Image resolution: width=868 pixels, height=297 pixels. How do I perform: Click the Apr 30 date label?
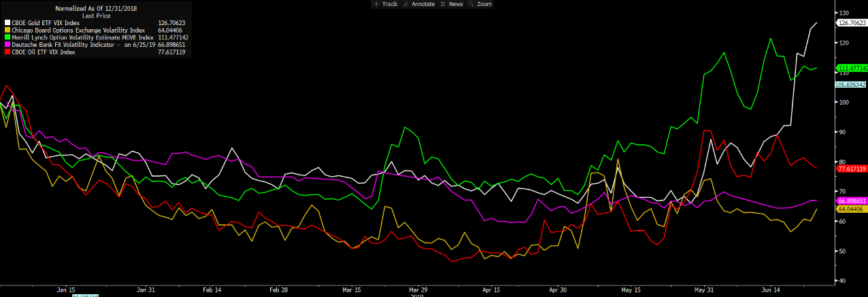[558, 290]
